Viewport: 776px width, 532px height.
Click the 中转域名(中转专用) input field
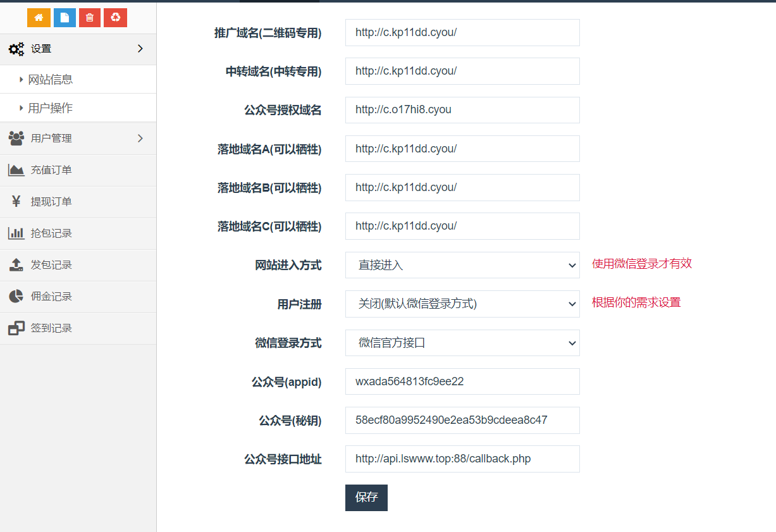[x=462, y=71]
